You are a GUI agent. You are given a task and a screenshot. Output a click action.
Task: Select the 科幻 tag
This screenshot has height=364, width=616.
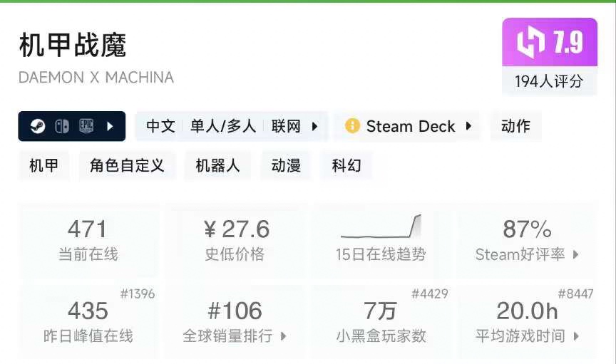[x=346, y=166]
